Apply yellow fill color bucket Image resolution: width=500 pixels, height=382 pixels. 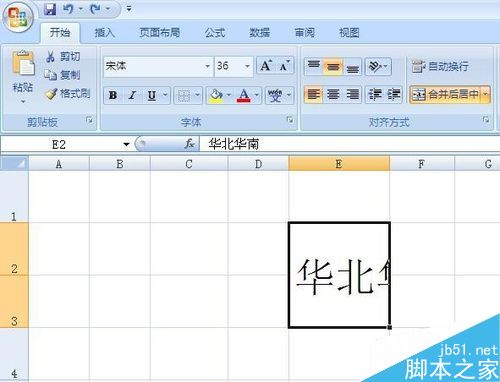point(216,96)
